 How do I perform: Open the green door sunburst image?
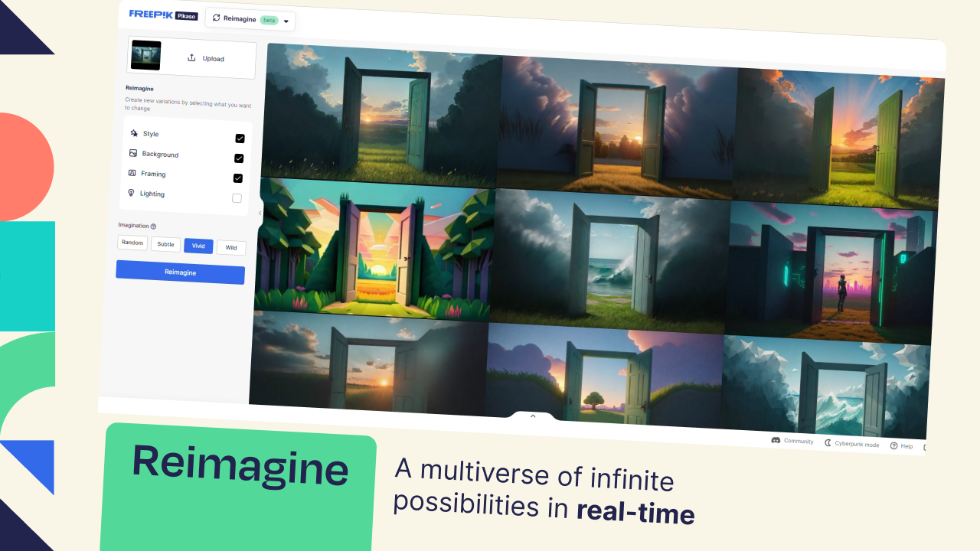tap(838, 139)
